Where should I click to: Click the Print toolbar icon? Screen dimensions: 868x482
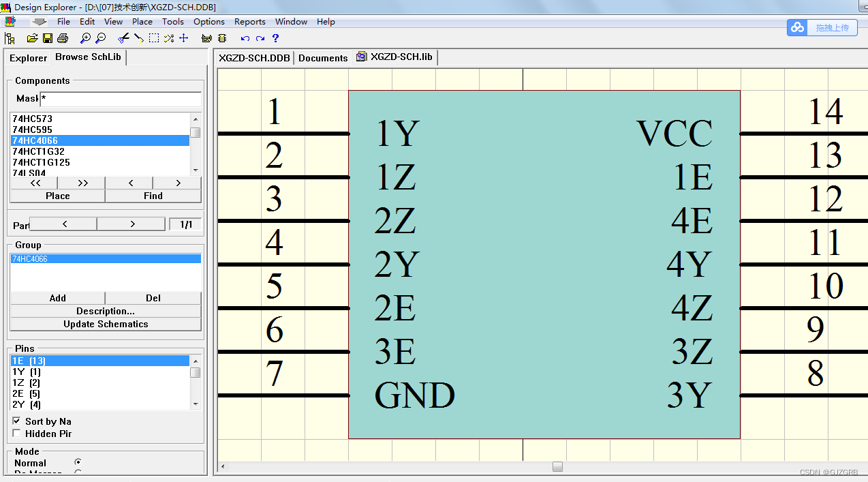coord(62,38)
